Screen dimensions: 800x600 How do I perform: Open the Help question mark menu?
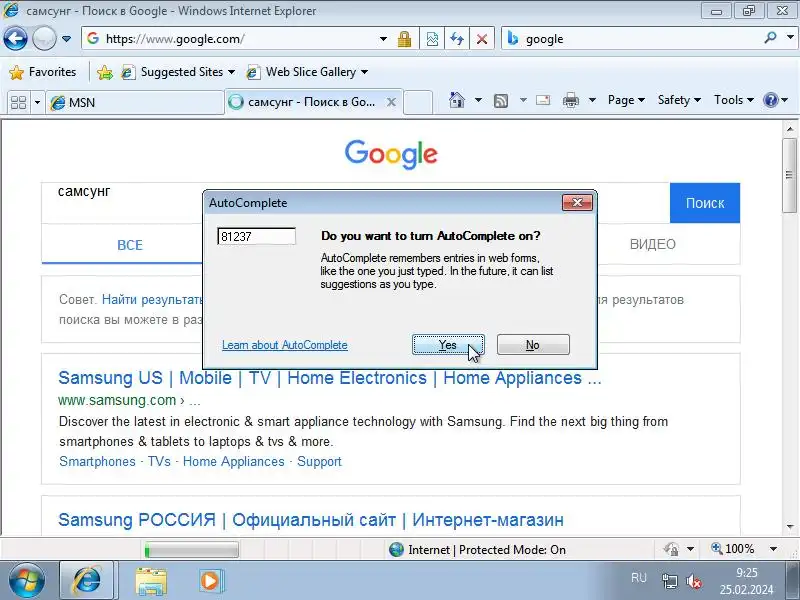[775, 100]
